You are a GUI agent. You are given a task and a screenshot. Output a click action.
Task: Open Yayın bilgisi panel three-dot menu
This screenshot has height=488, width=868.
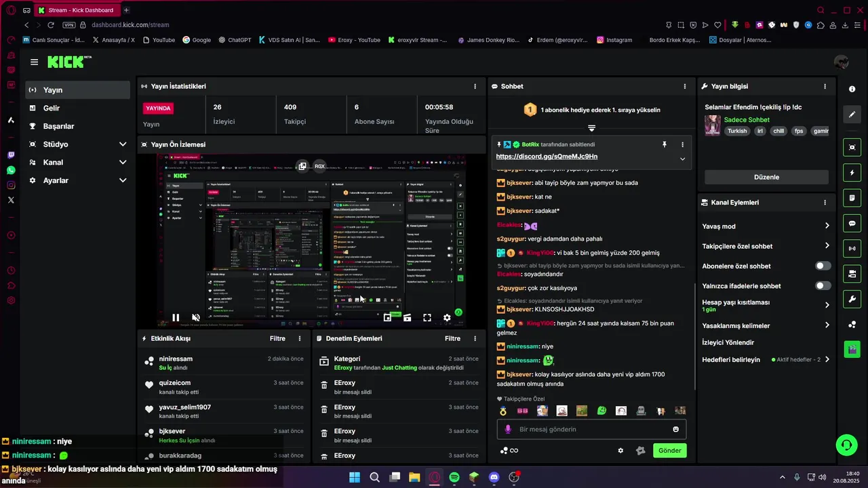click(x=825, y=87)
